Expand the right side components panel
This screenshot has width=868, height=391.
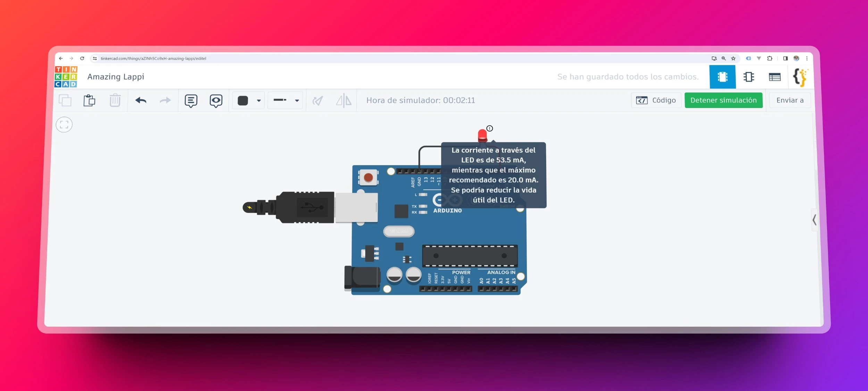tap(814, 220)
